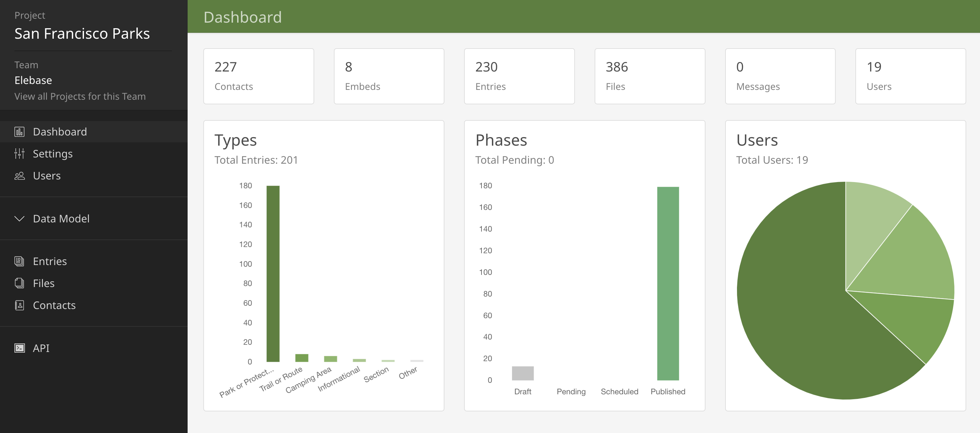Click the Files stacked-pages icon
This screenshot has width=980, height=433.
19,283
